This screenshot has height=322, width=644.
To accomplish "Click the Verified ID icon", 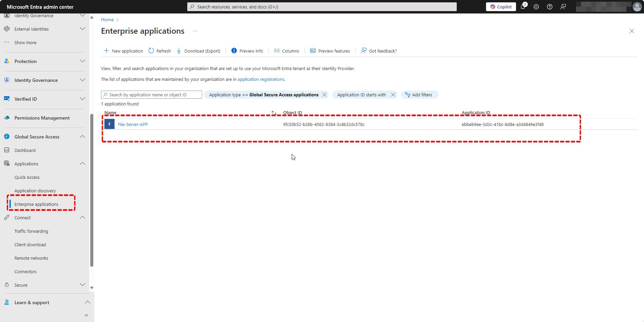I will point(7,99).
